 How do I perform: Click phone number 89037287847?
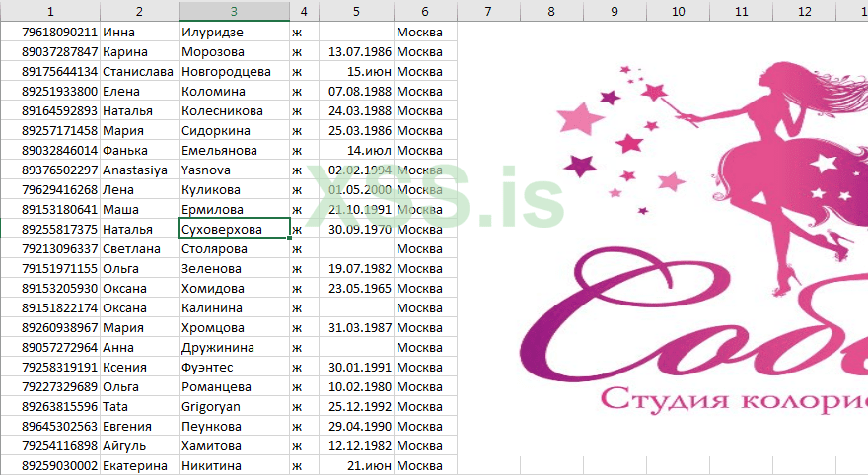click(x=50, y=52)
